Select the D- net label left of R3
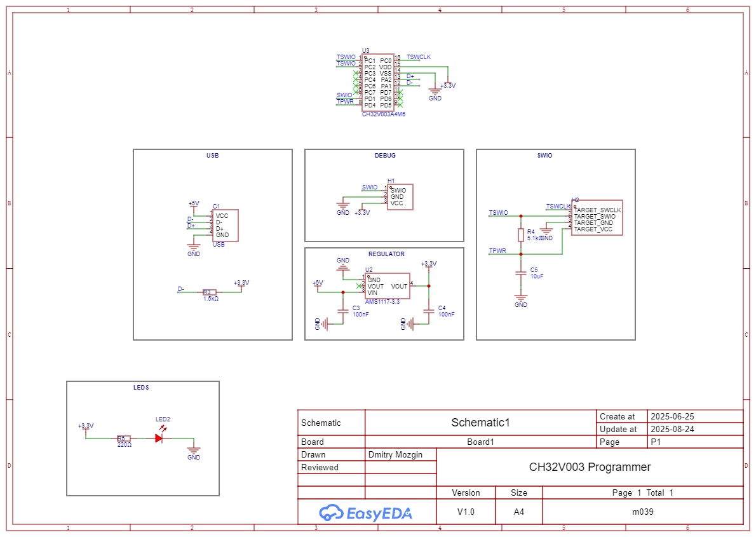The height and width of the screenshot is (537, 756). pyautogui.click(x=181, y=290)
